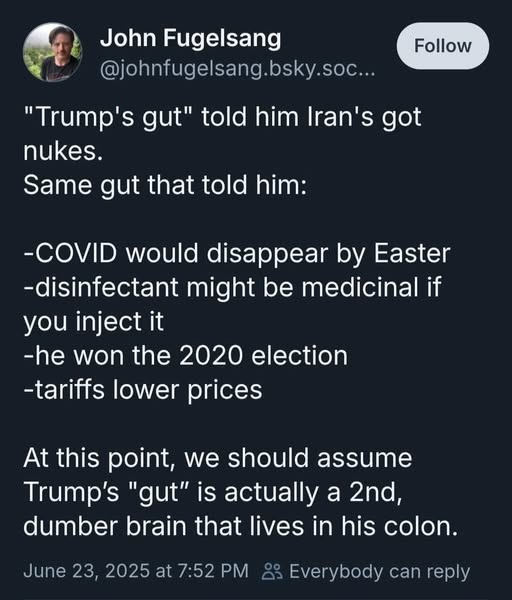This screenshot has height=600, width=512.
Task: Click the "-disinfectant might be medicinal if" line
Action: 233,287
